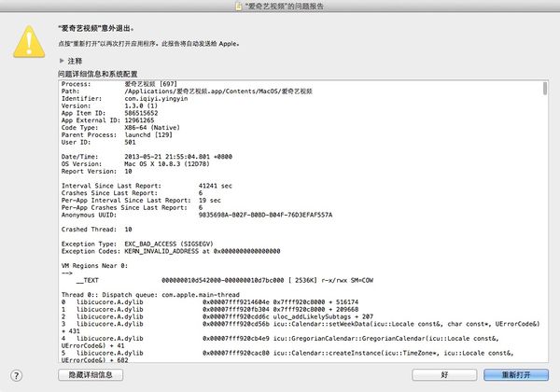Click the Crashed Thread: 10 line
The image size is (560, 392).
[x=97, y=230]
